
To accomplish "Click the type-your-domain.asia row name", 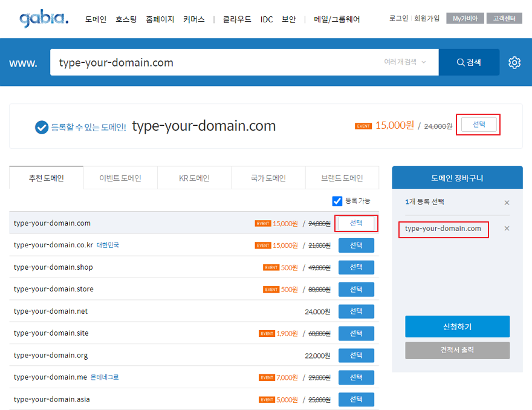I will (51, 400).
